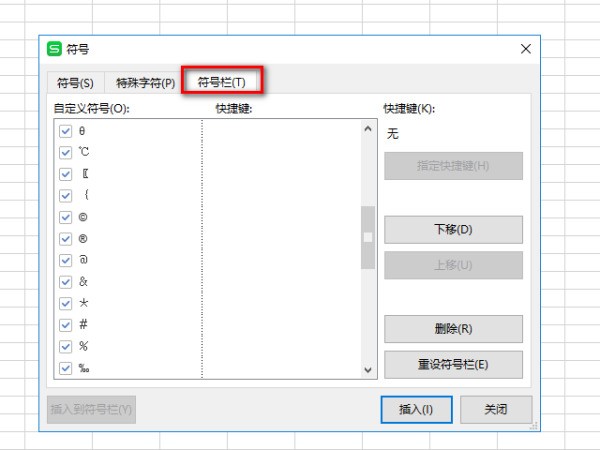Select the & ampersand symbol entry
600x450 pixels.
83,282
